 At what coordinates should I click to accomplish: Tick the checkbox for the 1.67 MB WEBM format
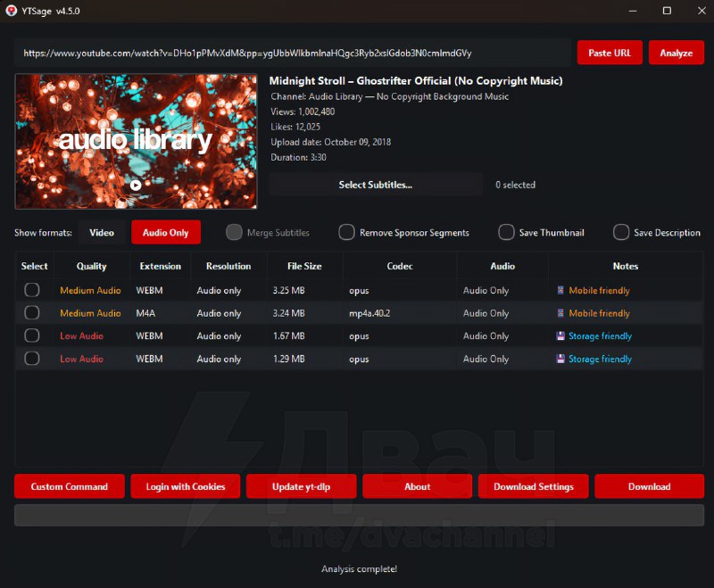point(32,335)
